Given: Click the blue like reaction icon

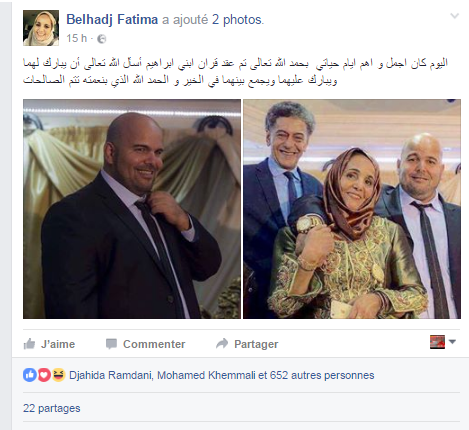Looking at the screenshot, I should tap(30, 375).
